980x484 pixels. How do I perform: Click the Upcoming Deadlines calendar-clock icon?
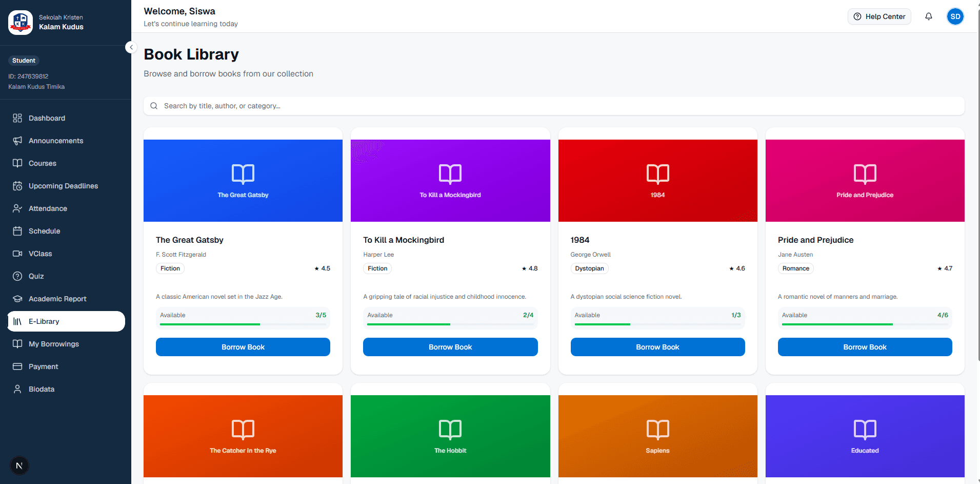[17, 186]
